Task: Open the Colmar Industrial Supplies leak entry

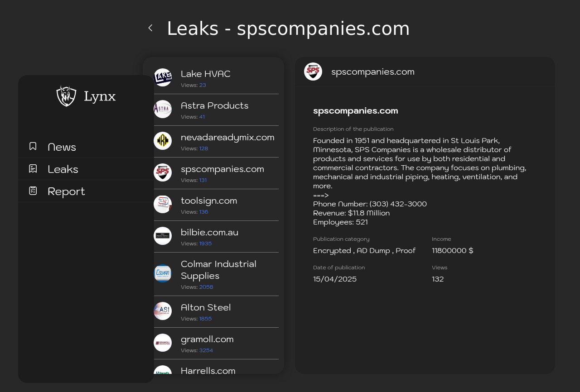Action: (x=216, y=274)
